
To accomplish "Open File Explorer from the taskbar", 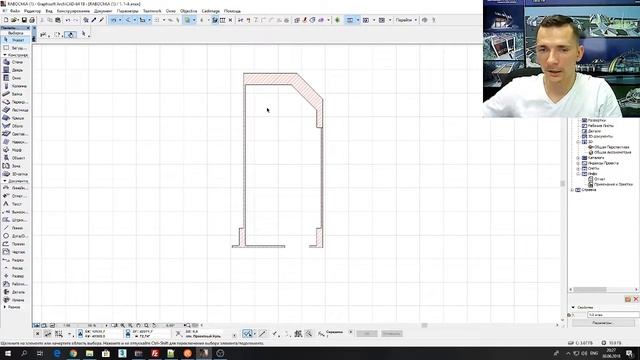I will click(89, 353).
